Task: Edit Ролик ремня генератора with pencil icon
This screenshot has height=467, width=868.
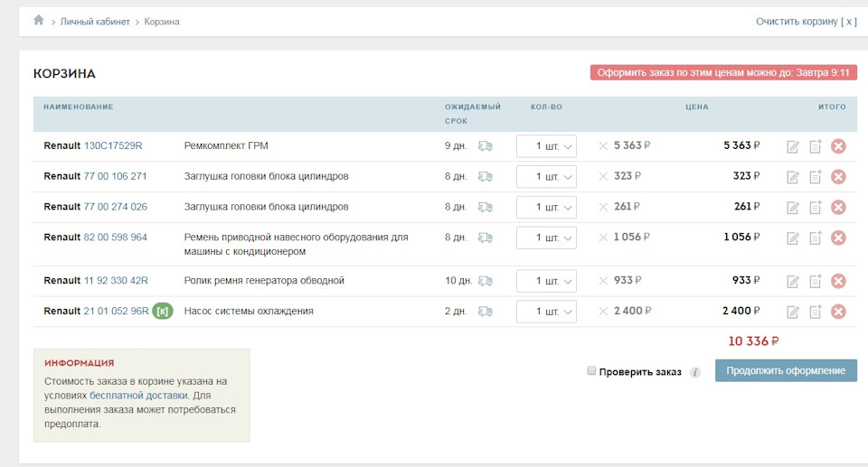Action: [793, 282]
